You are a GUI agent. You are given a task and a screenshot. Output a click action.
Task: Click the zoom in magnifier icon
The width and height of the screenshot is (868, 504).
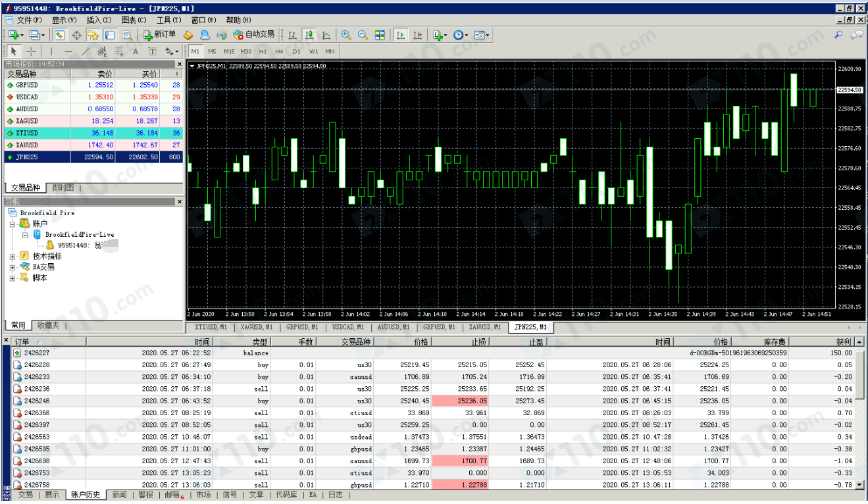(346, 35)
